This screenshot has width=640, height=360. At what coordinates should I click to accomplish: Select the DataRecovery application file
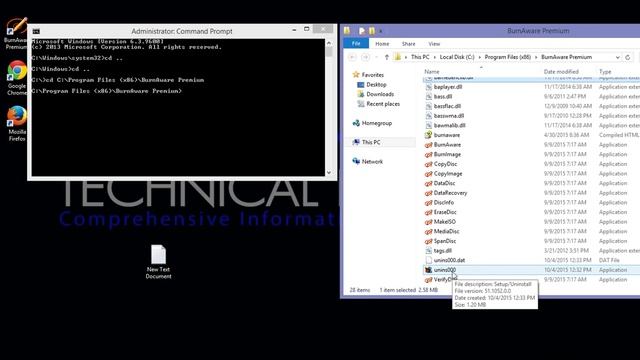click(x=450, y=193)
